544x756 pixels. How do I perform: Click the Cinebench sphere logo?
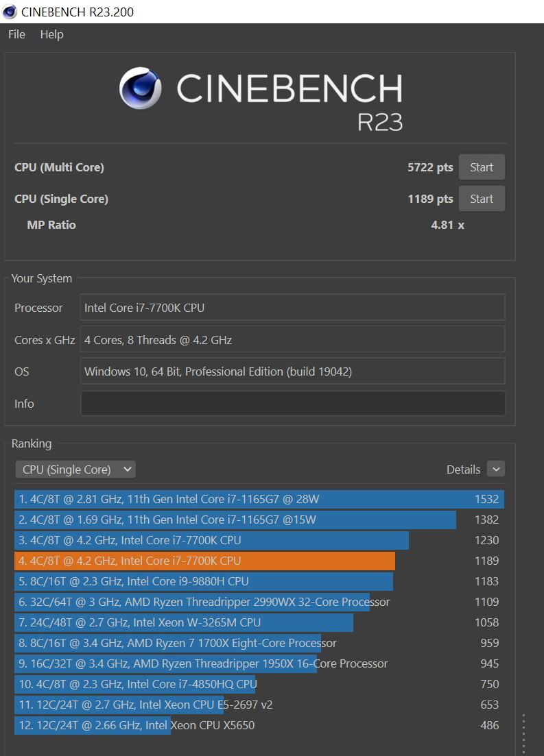pyautogui.click(x=140, y=88)
